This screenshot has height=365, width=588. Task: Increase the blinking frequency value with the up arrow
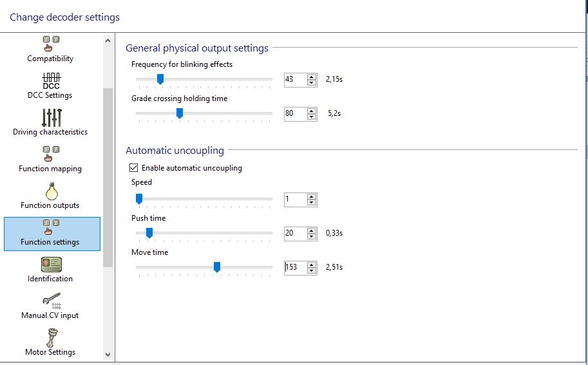coord(312,77)
